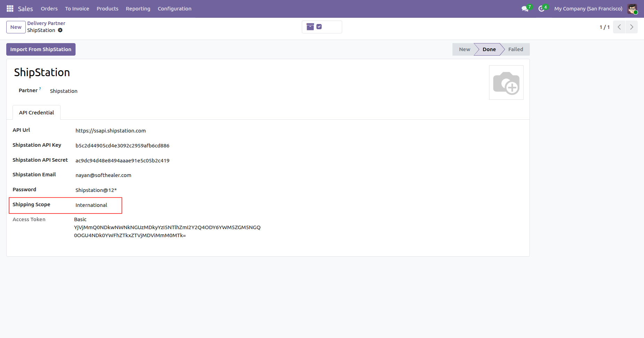Open the Partner field Shipstation
The image size is (644, 338).
(64, 91)
